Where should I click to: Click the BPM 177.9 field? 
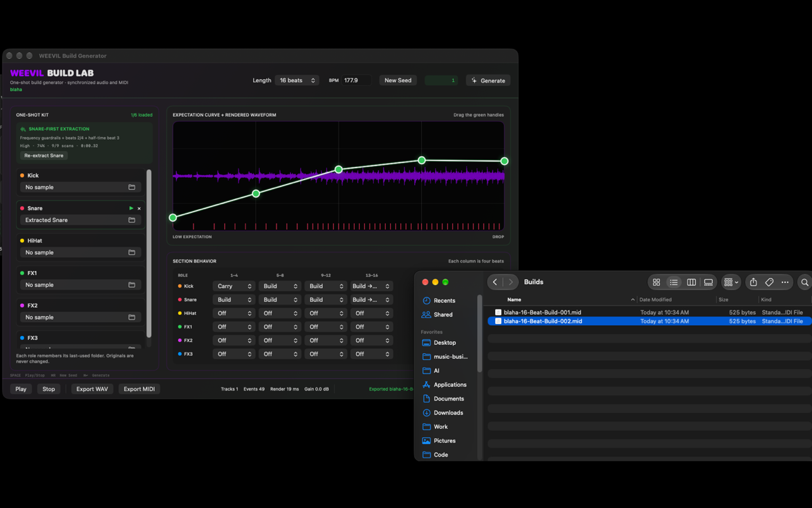[x=356, y=80]
